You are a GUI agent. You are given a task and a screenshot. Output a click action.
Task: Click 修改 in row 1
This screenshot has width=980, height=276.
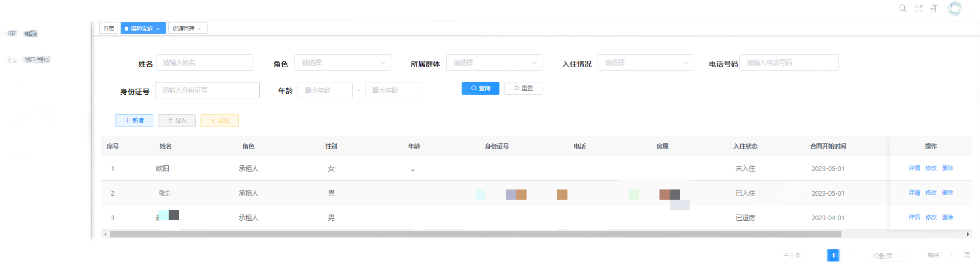pos(931,168)
